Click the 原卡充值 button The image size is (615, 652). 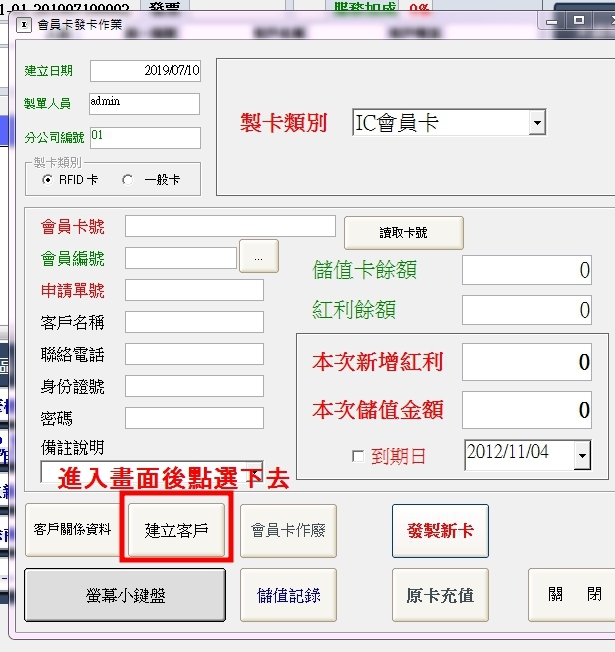440,596
